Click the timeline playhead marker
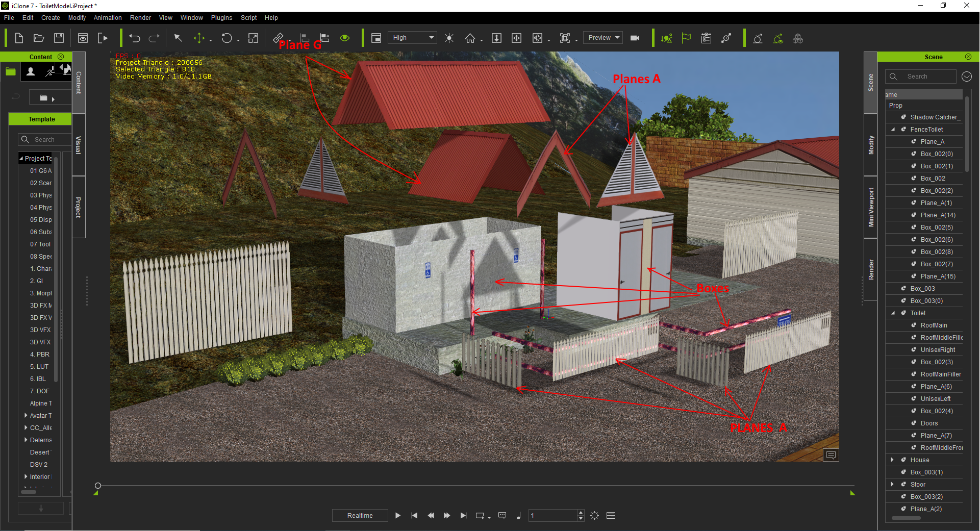The height and width of the screenshot is (531, 980). (98, 486)
